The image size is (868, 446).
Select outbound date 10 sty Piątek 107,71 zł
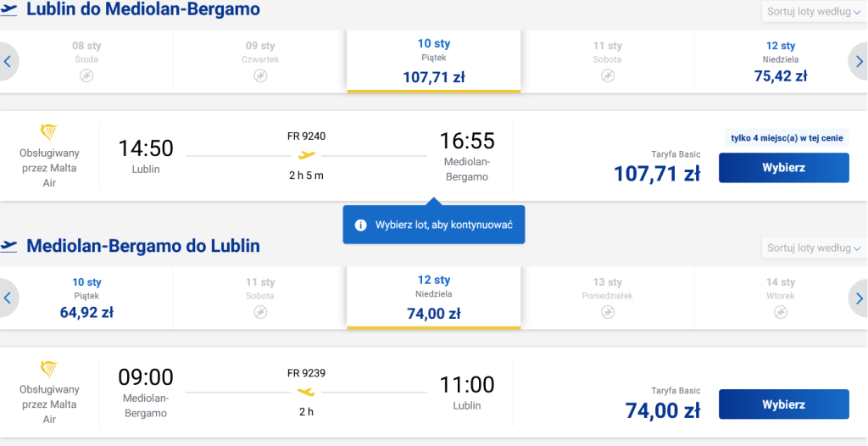433,61
